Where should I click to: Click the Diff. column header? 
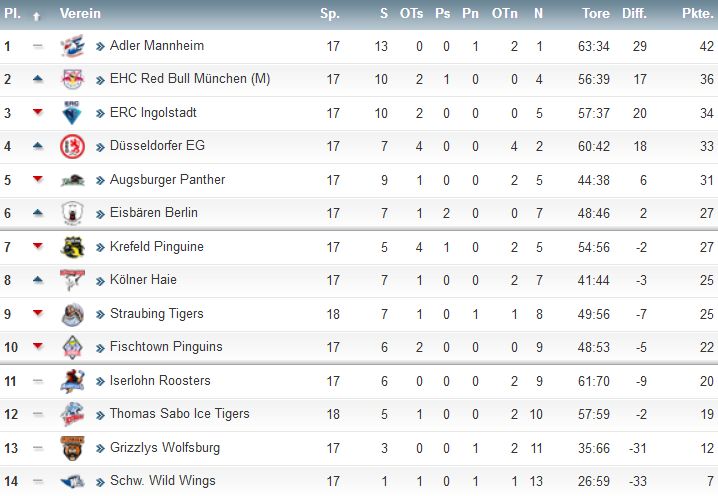point(634,14)
